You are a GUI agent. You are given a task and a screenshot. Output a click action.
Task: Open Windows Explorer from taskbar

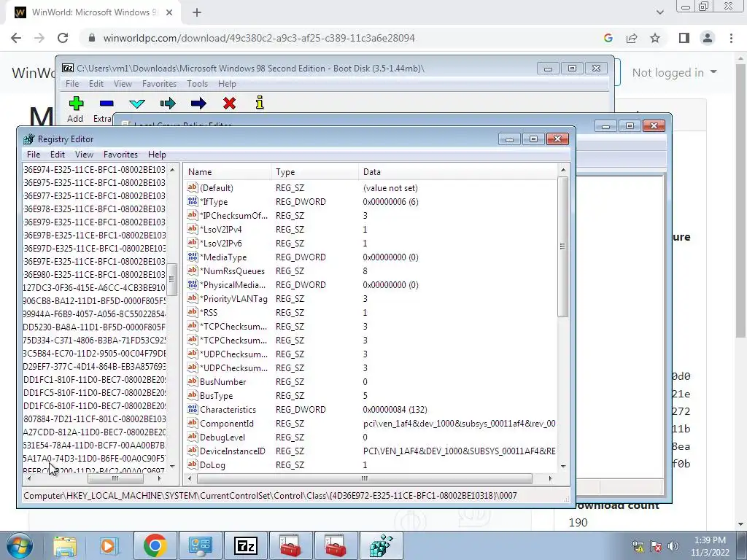65,545
